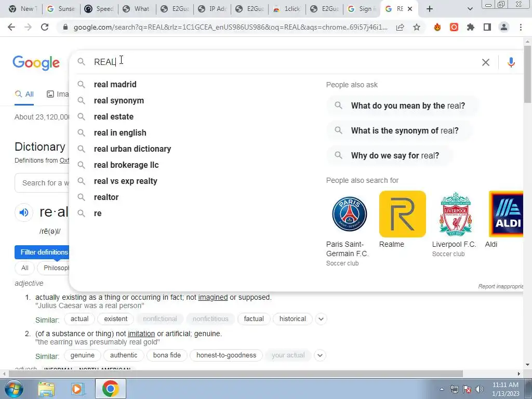Image resolution: width=532 pixels, height=399 pixels.
Task: Toggle the Chrome side panel
Action: (487, 27)
